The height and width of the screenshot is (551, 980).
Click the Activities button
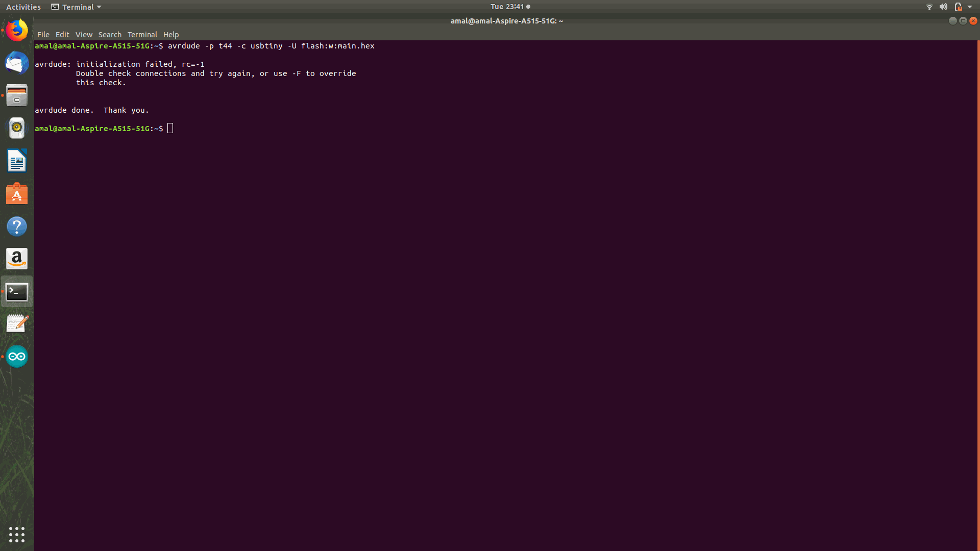23,7
